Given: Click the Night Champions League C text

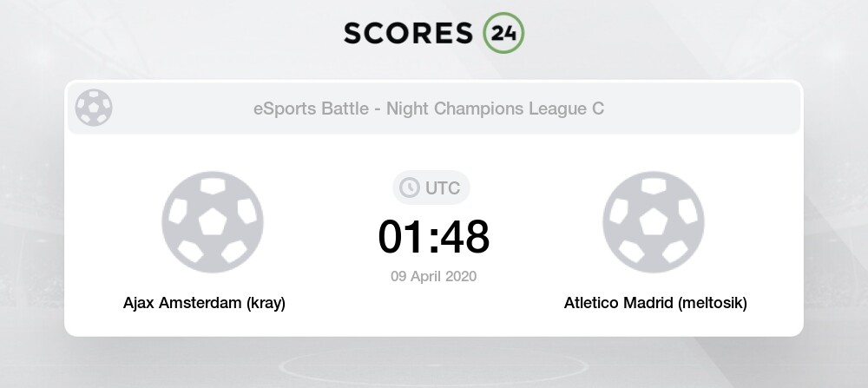Looking at the screenshot, I should coord(495,109).
